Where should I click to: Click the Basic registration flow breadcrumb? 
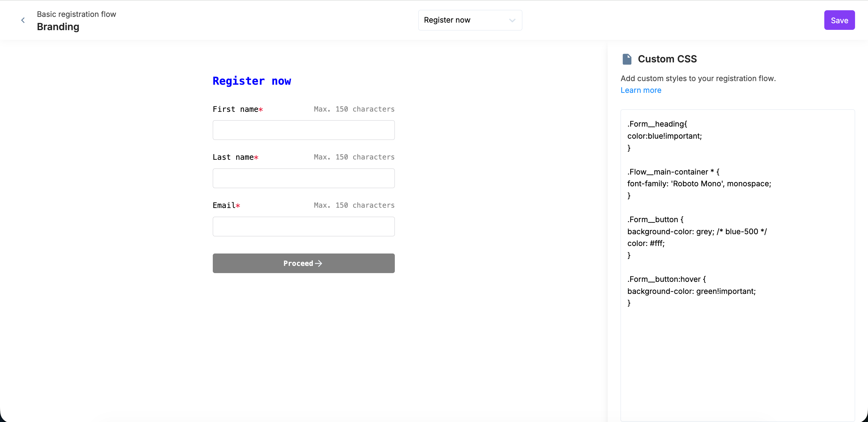point(76,14)
